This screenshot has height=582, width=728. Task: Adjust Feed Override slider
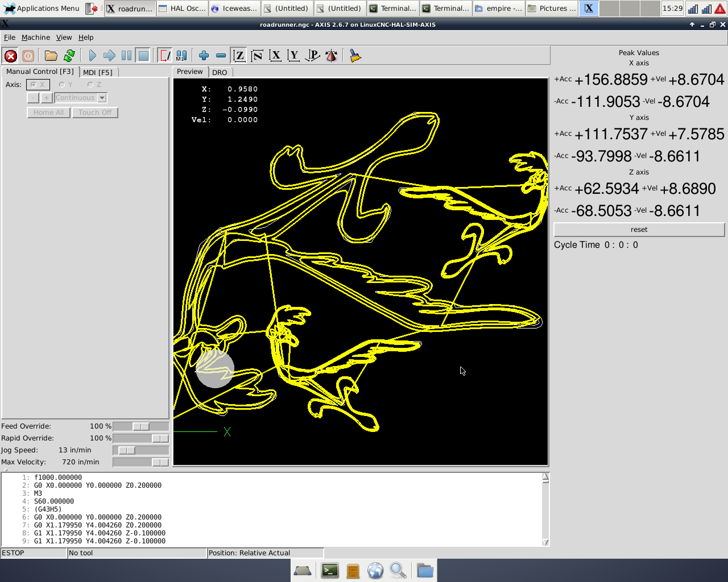(141, 426)
